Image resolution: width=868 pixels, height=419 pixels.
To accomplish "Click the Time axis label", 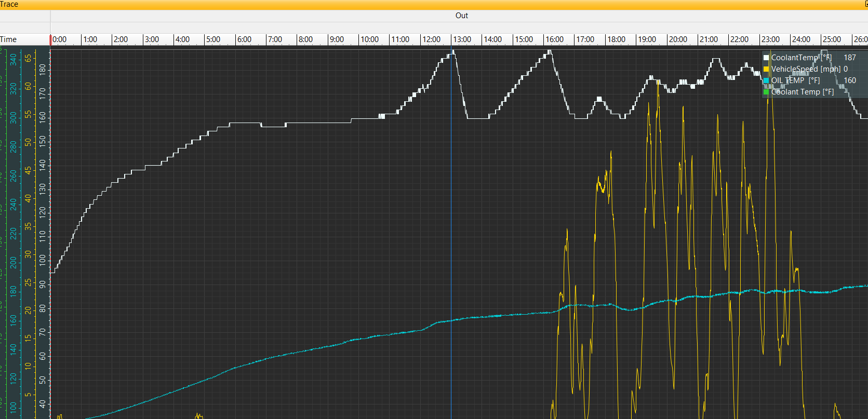I will coord(8,39).
